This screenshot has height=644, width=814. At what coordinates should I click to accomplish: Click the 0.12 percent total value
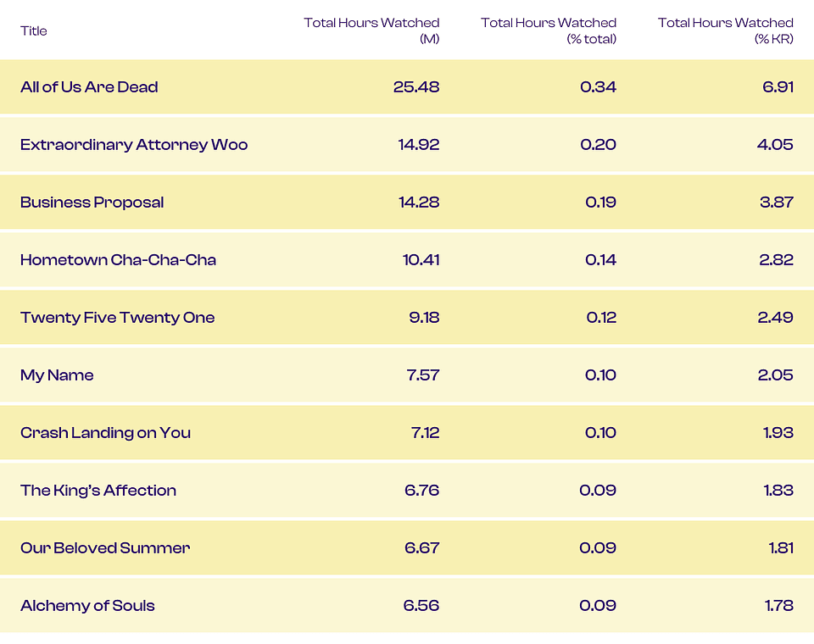pos(602,317)
